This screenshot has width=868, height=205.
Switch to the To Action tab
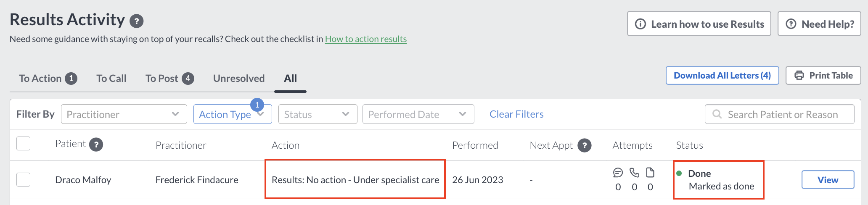pos(48,79)
